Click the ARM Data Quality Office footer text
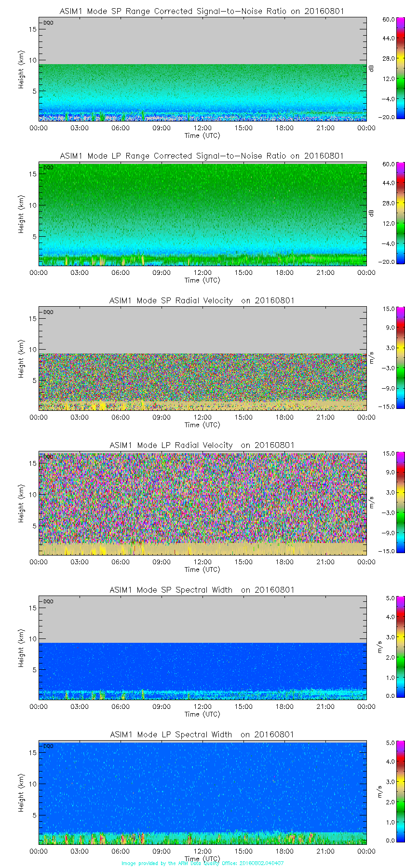Viewport: 405px width, 868px height. pyautogui.click(x=202, y=863)
